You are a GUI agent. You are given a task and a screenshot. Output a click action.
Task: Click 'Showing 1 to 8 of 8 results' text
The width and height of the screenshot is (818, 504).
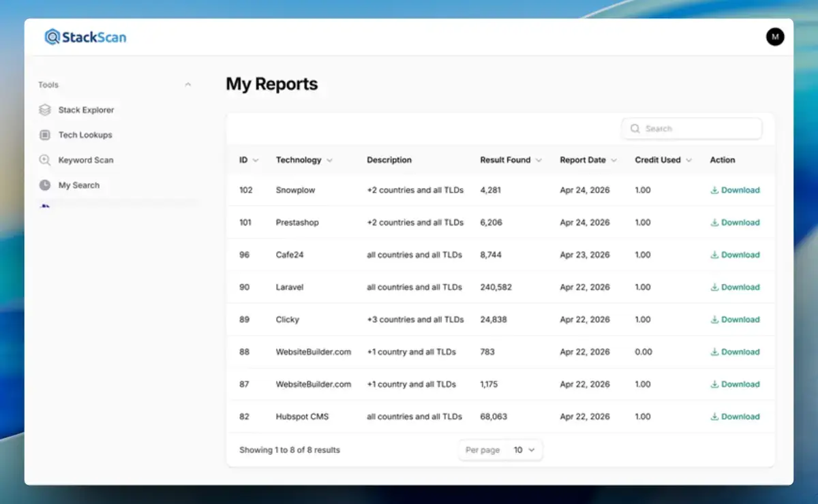tap(290, 450)
